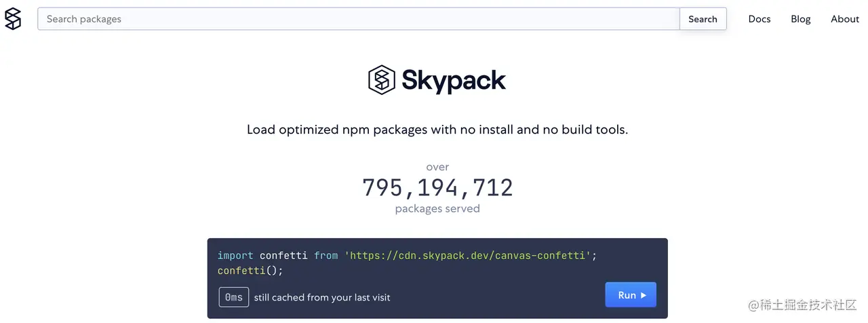The height and width of the screenshot is (323, 868).
Task: Click the 0ms cache timing badge
Action: pos(234,297)
